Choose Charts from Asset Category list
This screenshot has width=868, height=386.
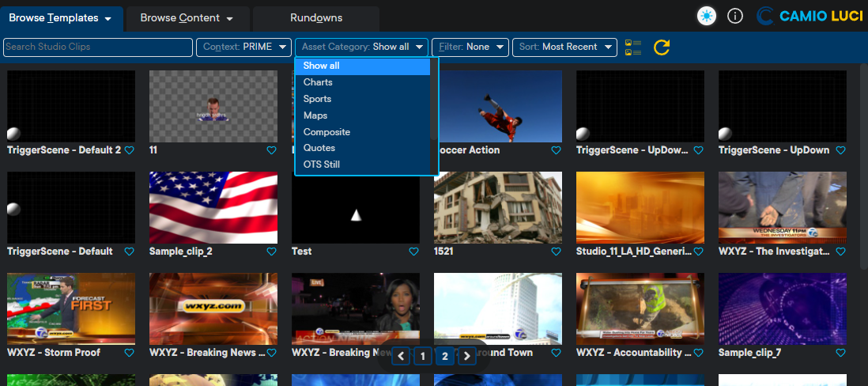pos(362,82)
